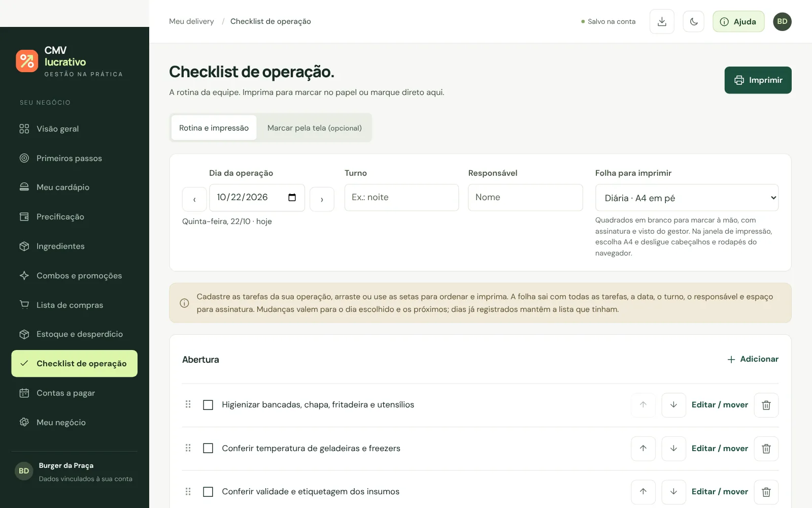Add a task to Abertura section

click(753, 359)
